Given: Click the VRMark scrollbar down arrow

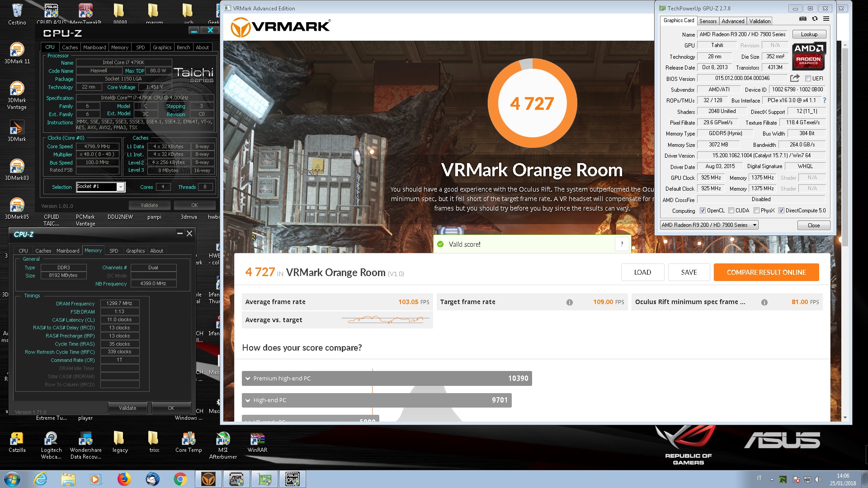Looking at the screenshot, I should (845, 418).
